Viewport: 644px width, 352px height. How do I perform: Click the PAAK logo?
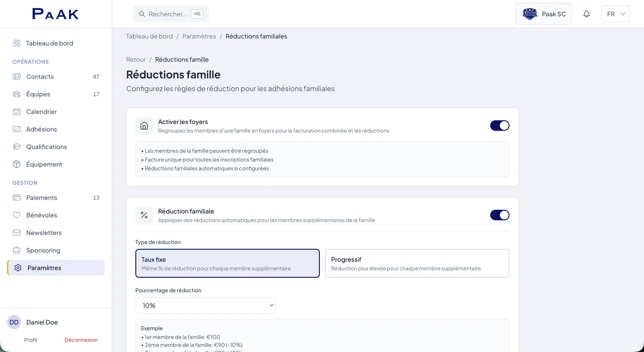pyautogui.click(x=55, y=14)
